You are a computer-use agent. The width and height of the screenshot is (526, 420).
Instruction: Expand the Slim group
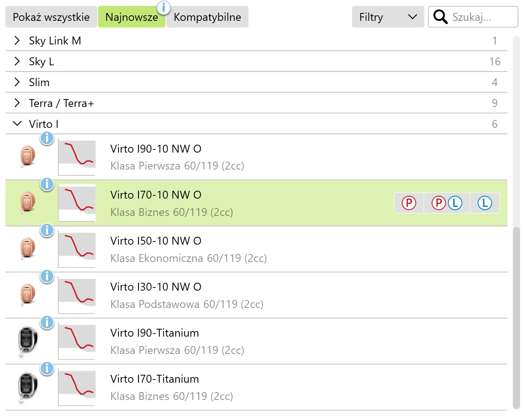17,82
